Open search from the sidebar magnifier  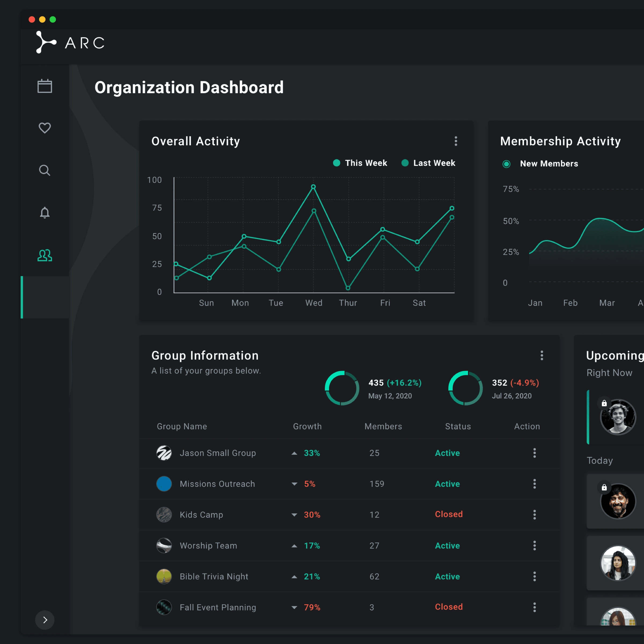(x=45, y=170)
